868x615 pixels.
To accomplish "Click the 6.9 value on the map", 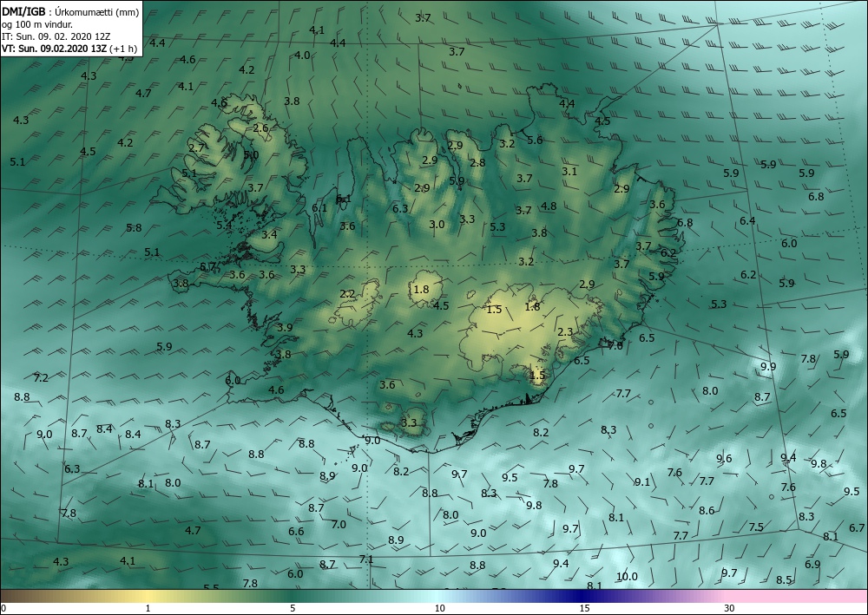I will 812,564.
